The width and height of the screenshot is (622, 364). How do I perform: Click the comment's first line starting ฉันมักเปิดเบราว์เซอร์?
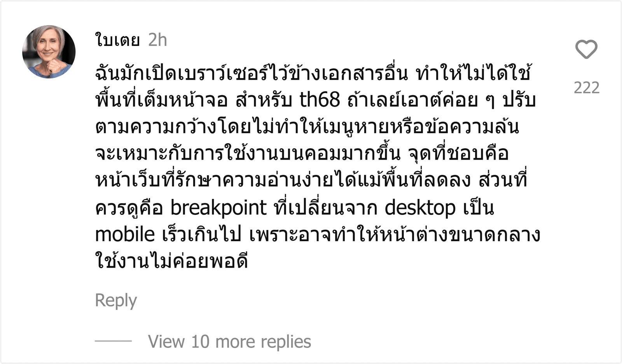[x=313, y=73]
